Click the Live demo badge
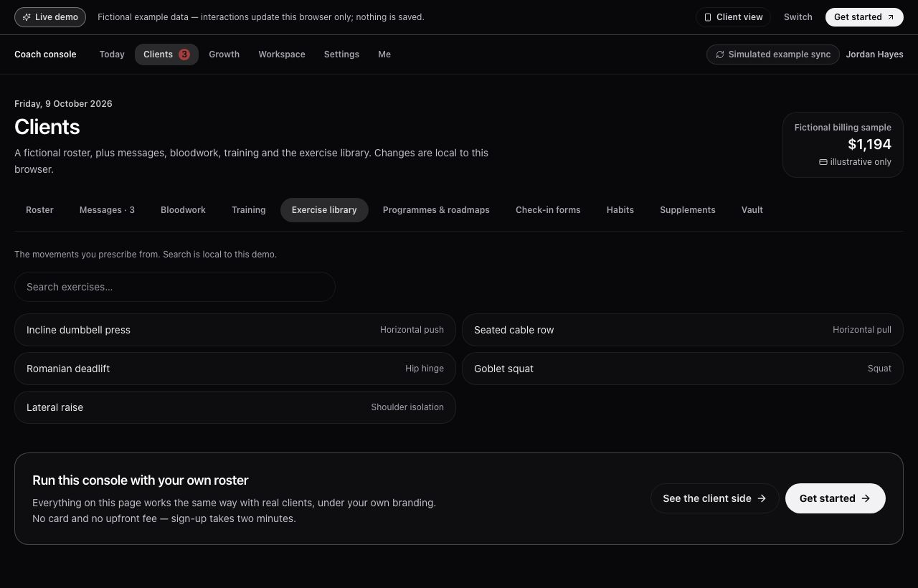Image resolution: width=918 pixels, height=588 pixels. tap(50, 17)
